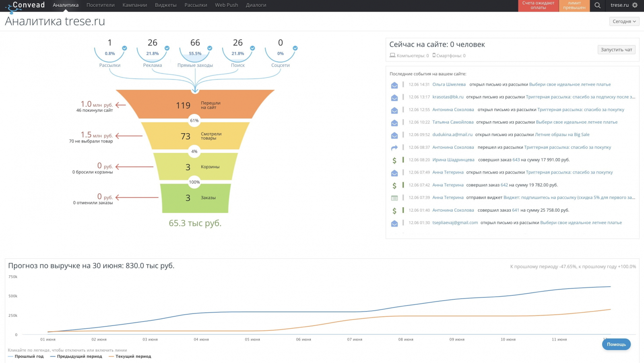Click the 65.3 тыс руб. revenue total

(x=195, y=223)
